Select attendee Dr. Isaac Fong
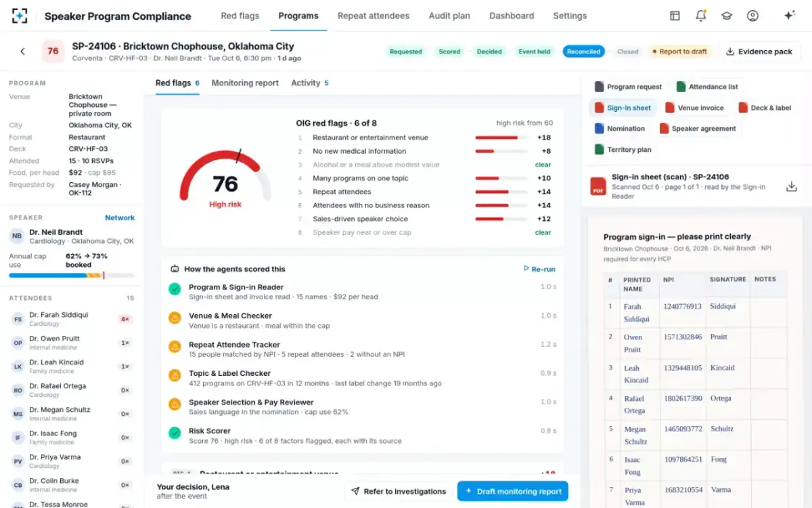The width and height of the screenshot is (812, 508). tap(72, 437)
